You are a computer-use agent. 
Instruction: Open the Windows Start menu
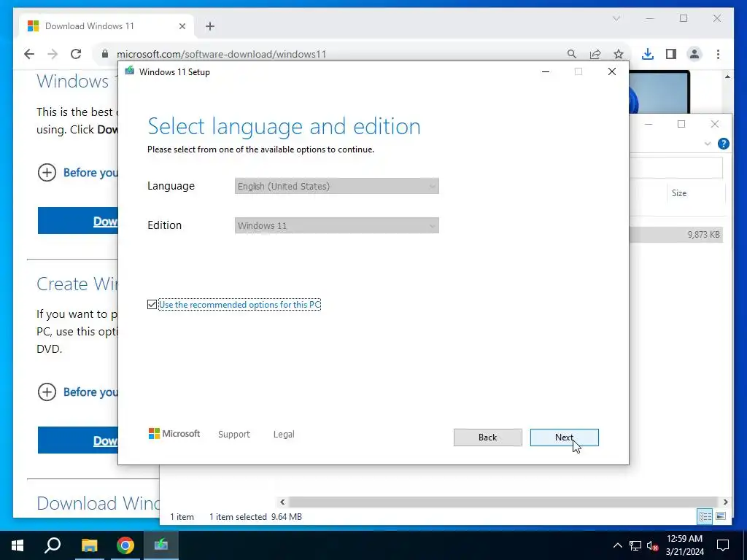pos(18,545)
